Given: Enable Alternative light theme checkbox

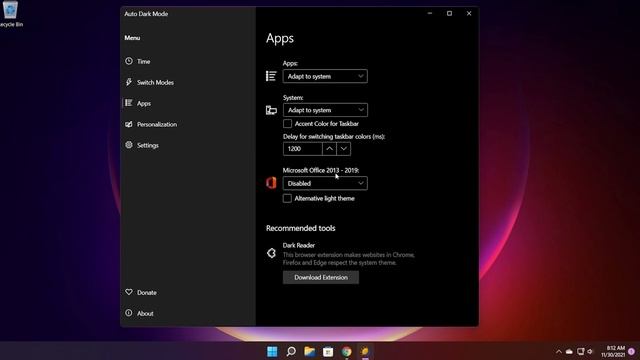Looking at the screenshot, I should click(287, 198).
